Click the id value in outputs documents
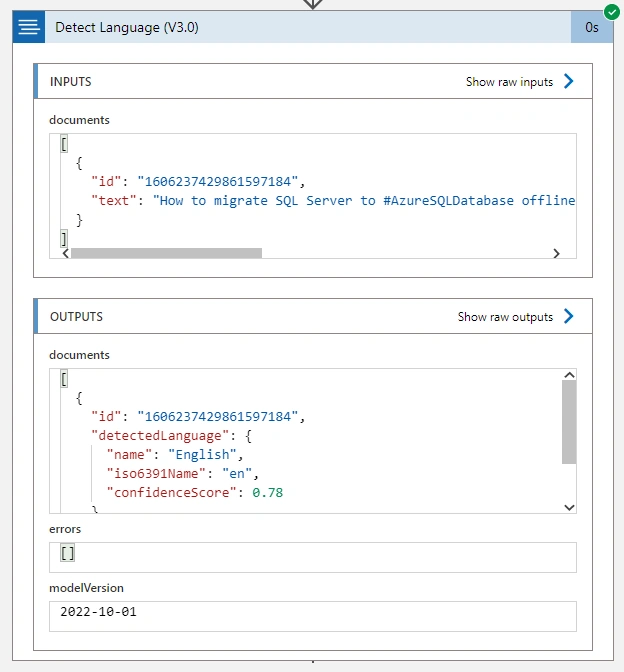 click(x=218, y=417)
